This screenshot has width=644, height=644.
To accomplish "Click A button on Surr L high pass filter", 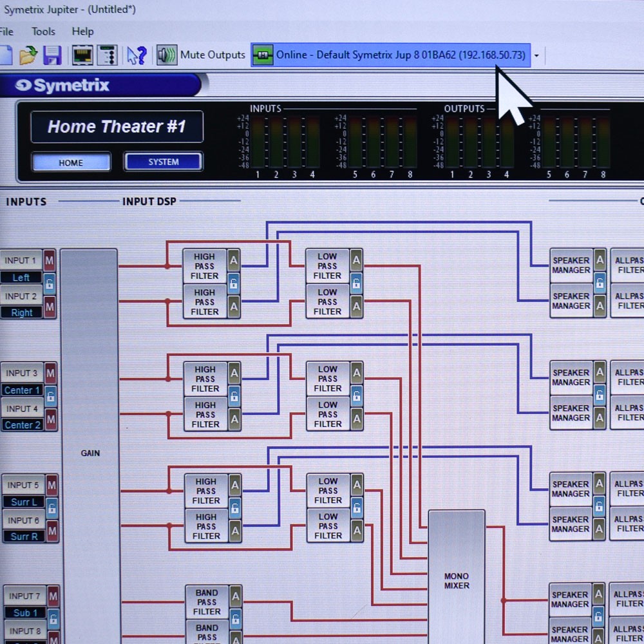I will 235,485.
